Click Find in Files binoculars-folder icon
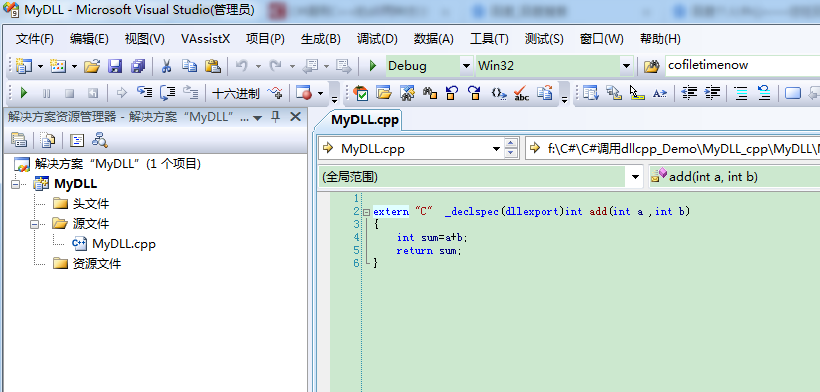Screen dimensions: 820x392 [652, 66]
